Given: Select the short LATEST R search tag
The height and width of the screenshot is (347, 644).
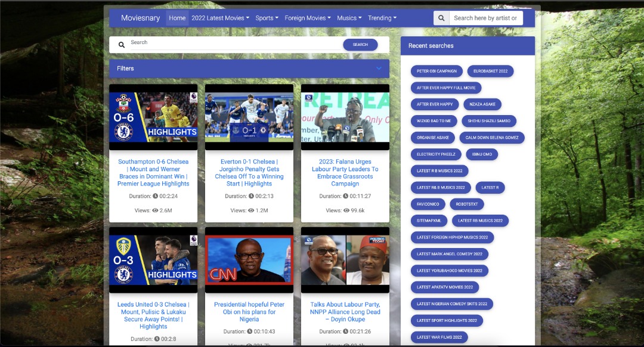Looking at the screenshot, I should (x=490, y=188).
